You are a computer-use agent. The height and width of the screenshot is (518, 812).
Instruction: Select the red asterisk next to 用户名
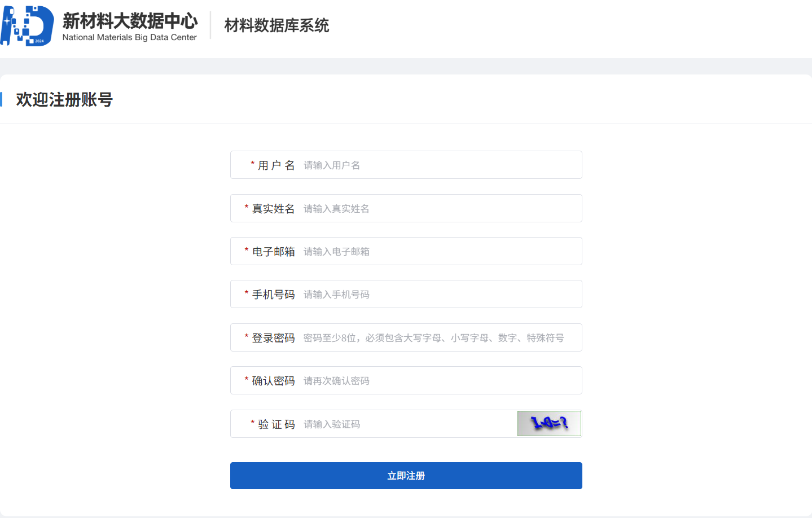coord(251,165)
